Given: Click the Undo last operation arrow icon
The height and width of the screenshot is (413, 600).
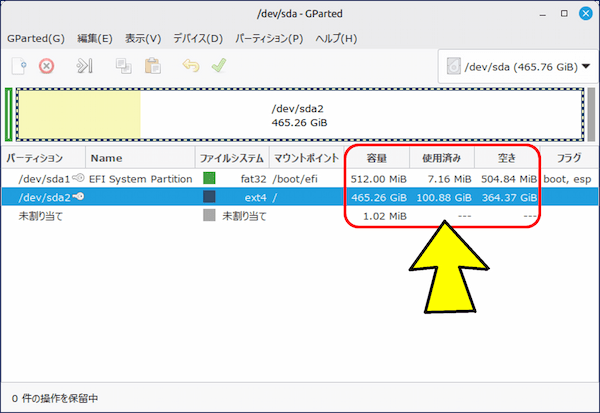Looking at the screenshot, I should click(x=191, y=67).
